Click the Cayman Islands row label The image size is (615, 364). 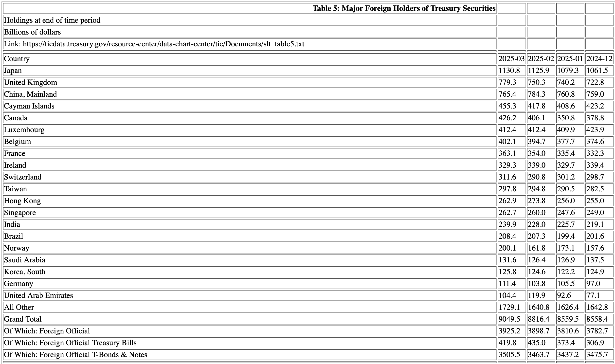pyautogui.click(x=29, y=106)
